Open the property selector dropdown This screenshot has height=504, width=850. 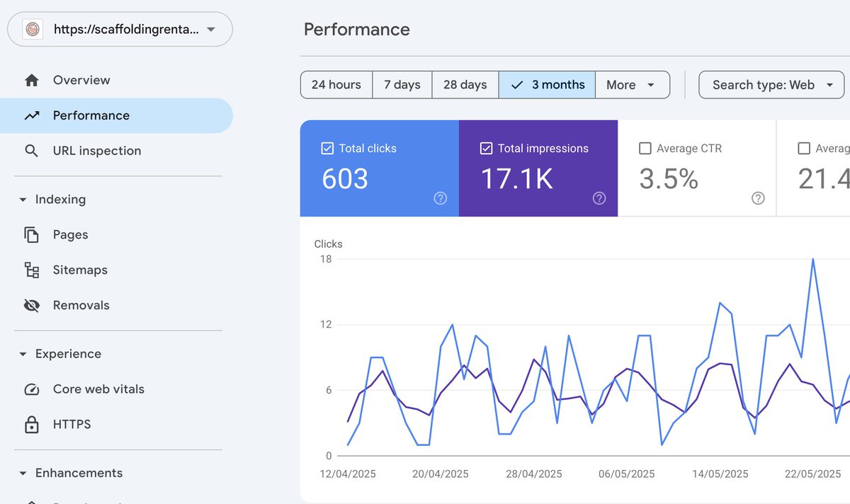click(210, 29)
